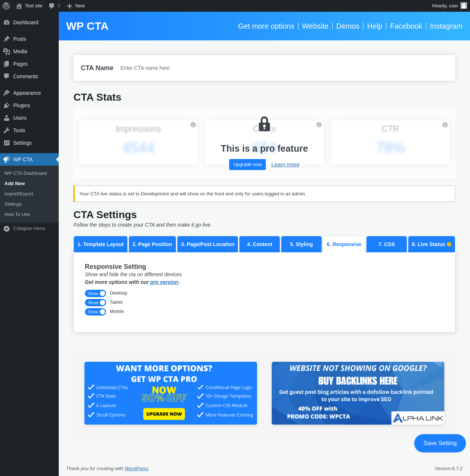The width and height of the screenshot is (470, 476).
Task: Click the Users person icon
Action: pyautogui.click(x=7, y=118)
